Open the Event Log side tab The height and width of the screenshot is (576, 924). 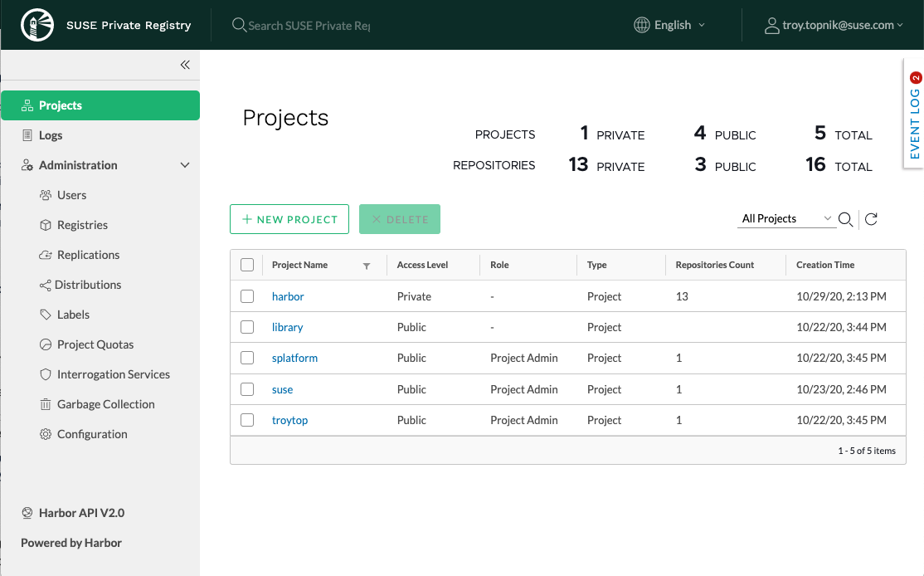point(914,114)
